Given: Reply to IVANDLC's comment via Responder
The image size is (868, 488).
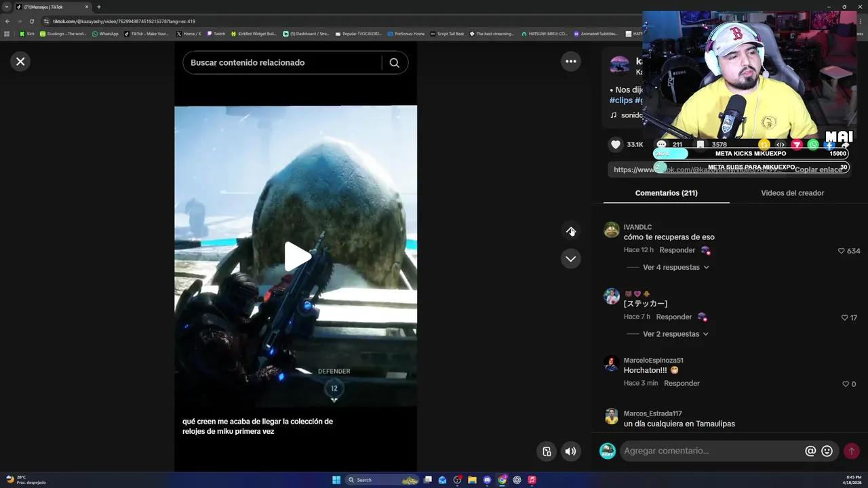Looking at the screenshot, I should pos(677,250).
